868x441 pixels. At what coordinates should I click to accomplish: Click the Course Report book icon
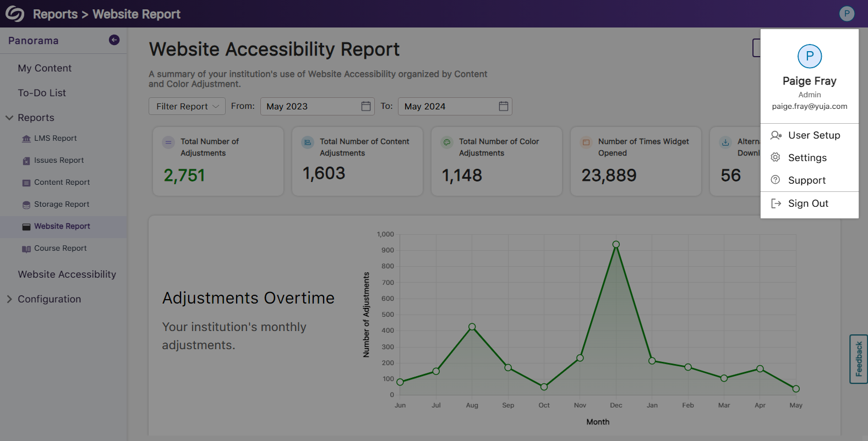[x=26, y=249]
